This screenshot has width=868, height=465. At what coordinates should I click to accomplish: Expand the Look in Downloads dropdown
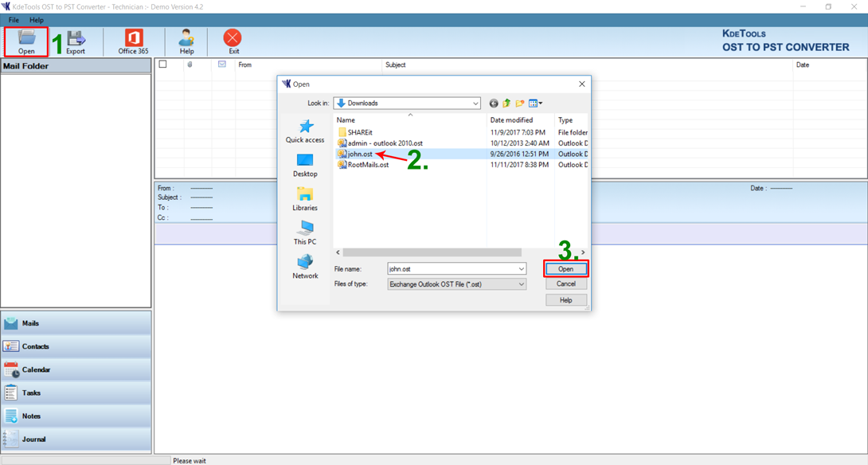pyautogui.click(x=475, y=104)
